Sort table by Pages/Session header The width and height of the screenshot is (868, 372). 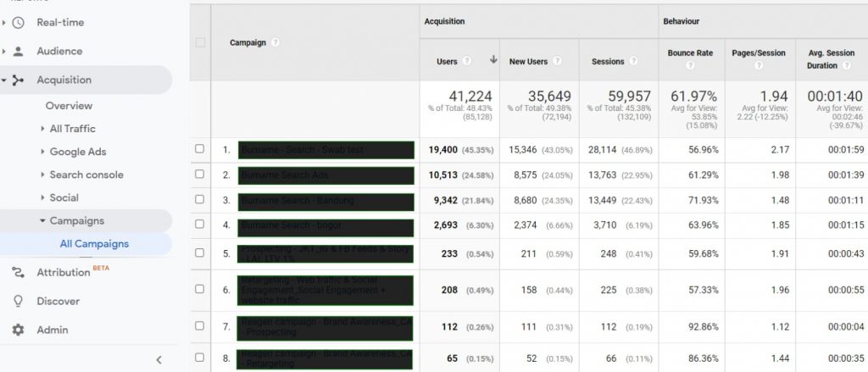[759, 53]
